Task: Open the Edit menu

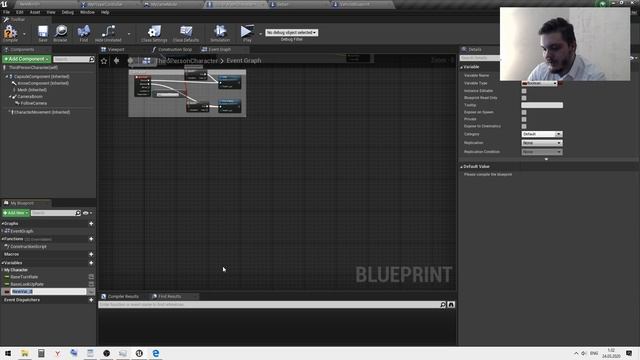Action: click(20, 12)
